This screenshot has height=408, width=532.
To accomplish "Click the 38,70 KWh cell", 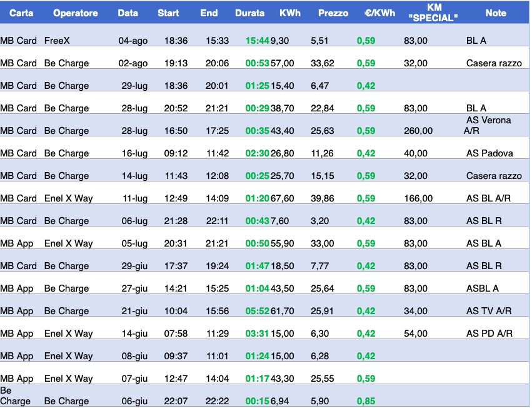I will click(283, 108).
